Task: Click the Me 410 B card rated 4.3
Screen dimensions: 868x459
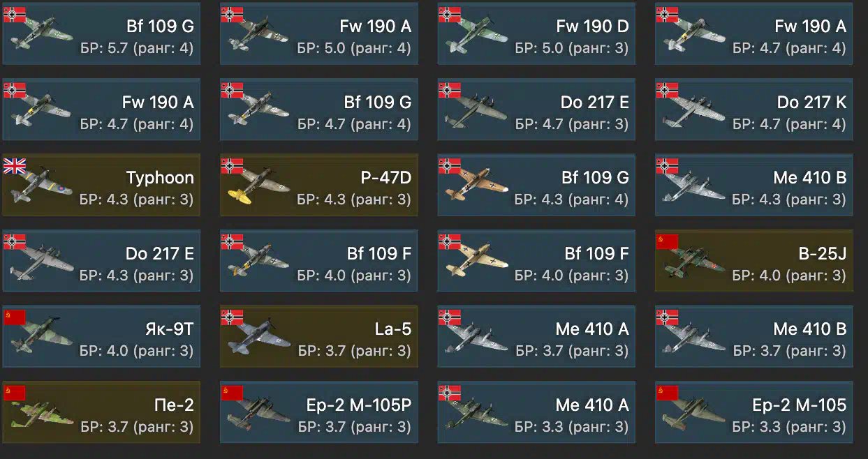Action: click(754, 185)
